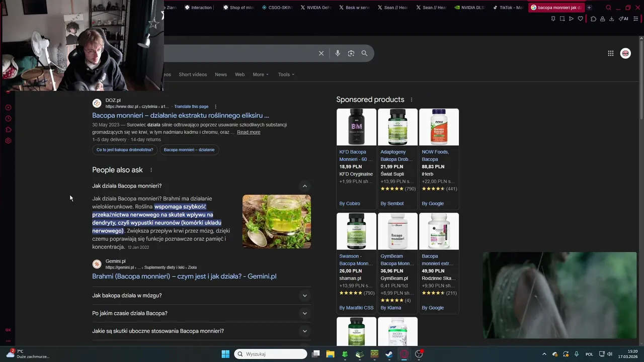Open Steam from the taskbar
The width and height of the screenshot is (644, 362).
click(x=389, y=354)
